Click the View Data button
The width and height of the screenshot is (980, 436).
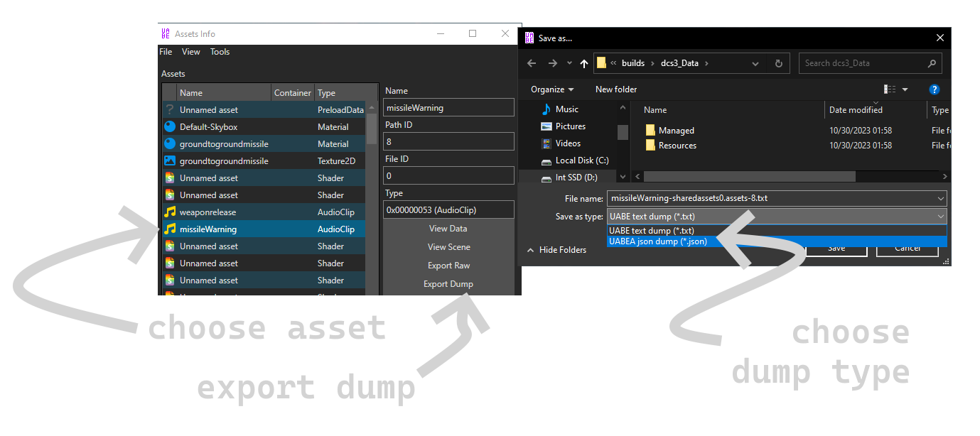coord(448,229)
